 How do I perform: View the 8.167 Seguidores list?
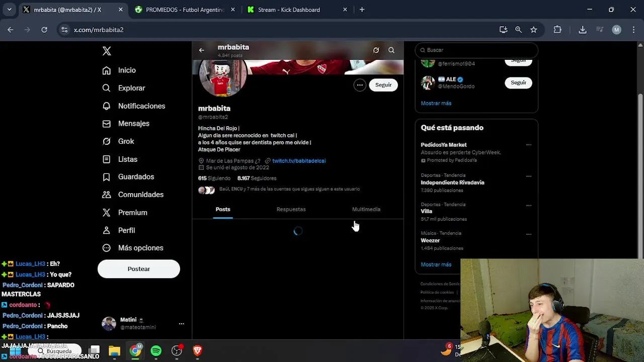point(257,178)
